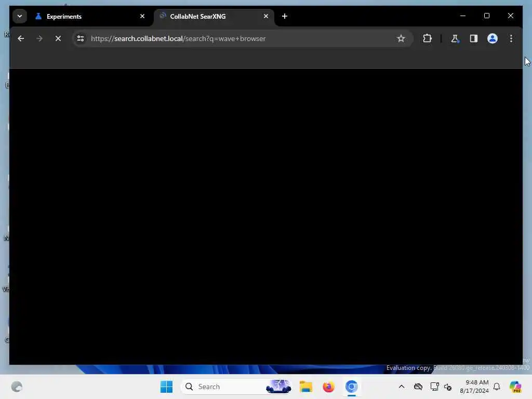Open the Windows Start menu
The height and width of the screenshot is (399, 532).
click(166, 387)
